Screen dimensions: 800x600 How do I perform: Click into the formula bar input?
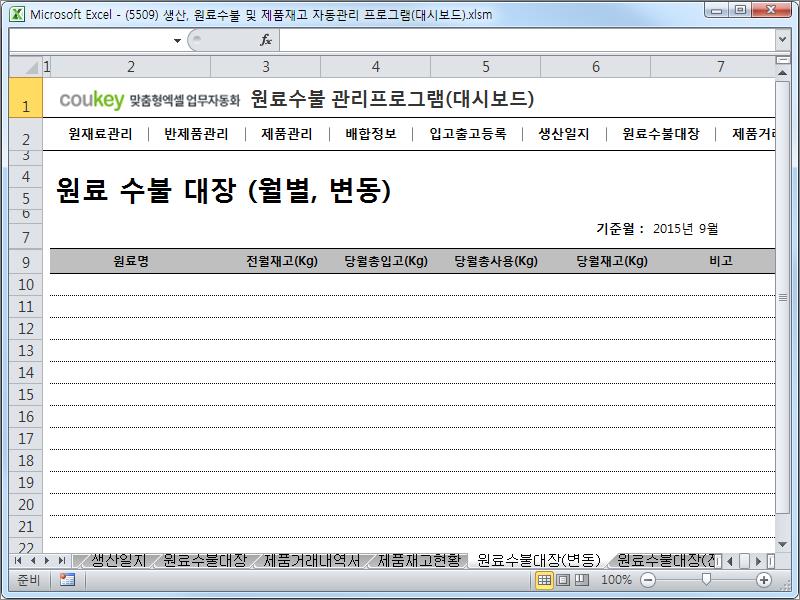[x=527, y=40]
